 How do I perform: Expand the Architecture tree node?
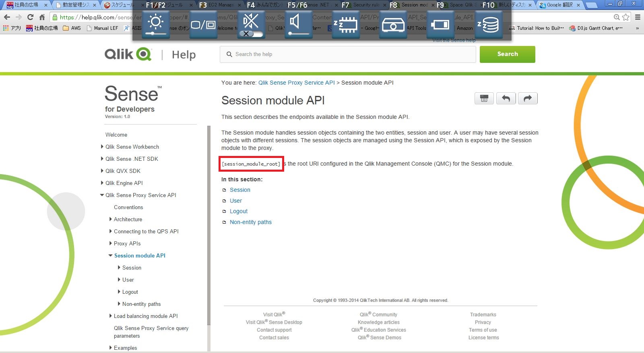[111, 219]
